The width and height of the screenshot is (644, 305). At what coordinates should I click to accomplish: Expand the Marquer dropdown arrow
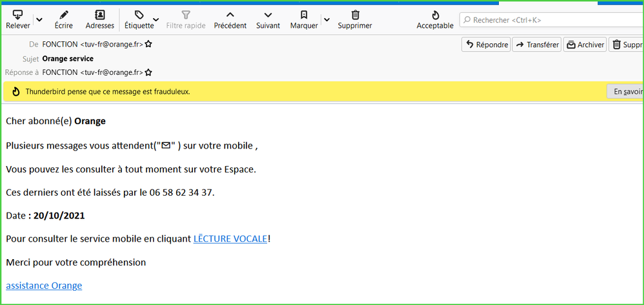coord(327,20)
